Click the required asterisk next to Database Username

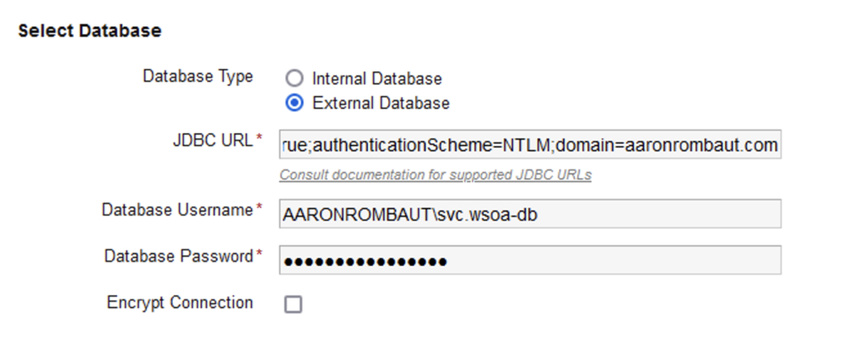click(x=259, y=209)
